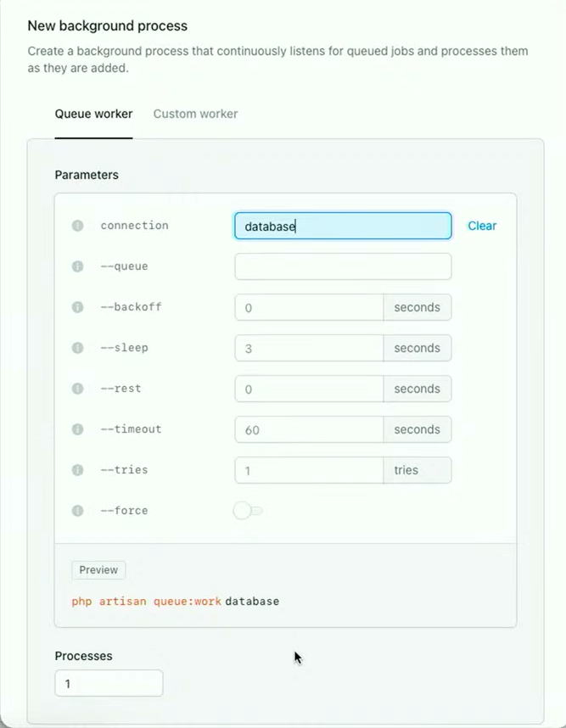Click the info icon beside --queue

(77, 266)
